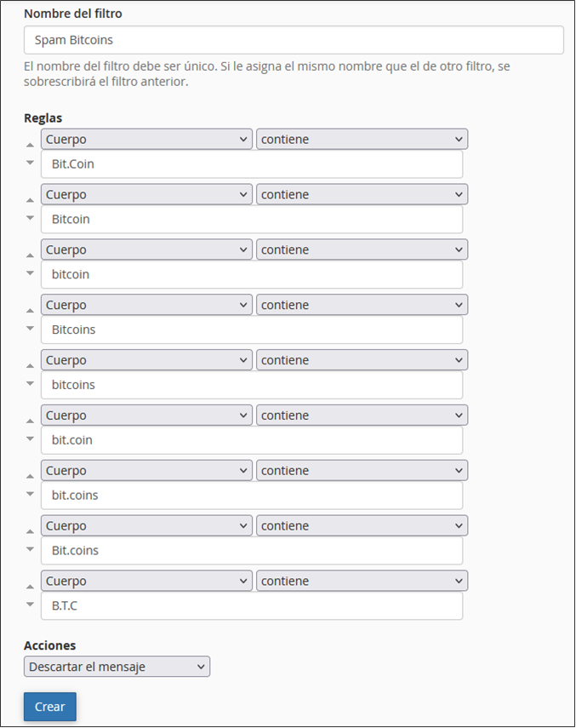Edit the Bit.Coin rule text field
This screenshot has width=576, height=728.
point(252,164)
